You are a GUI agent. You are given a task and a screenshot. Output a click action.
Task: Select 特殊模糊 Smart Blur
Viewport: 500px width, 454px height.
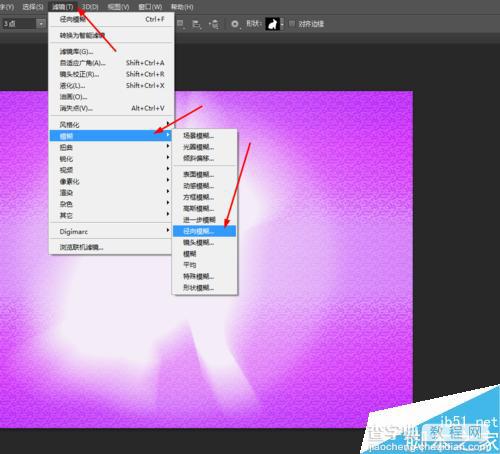tap(205, 276)
